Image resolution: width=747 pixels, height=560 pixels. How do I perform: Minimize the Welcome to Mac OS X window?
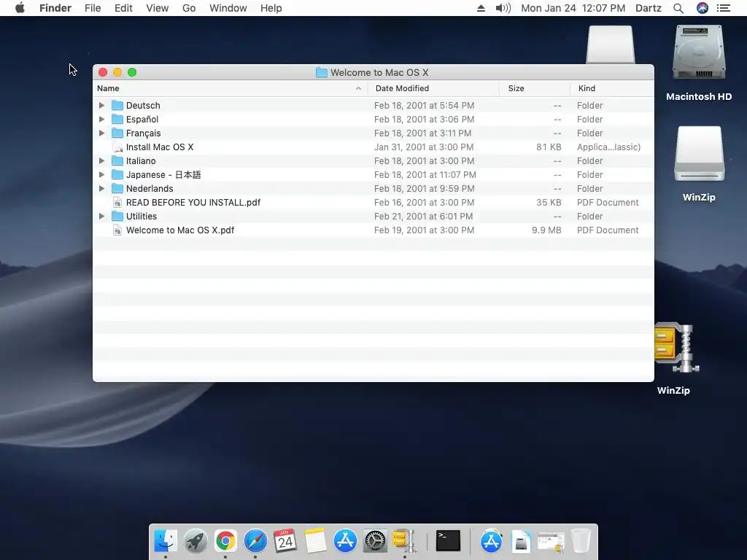pyautogui.click(x=117, y=72)
